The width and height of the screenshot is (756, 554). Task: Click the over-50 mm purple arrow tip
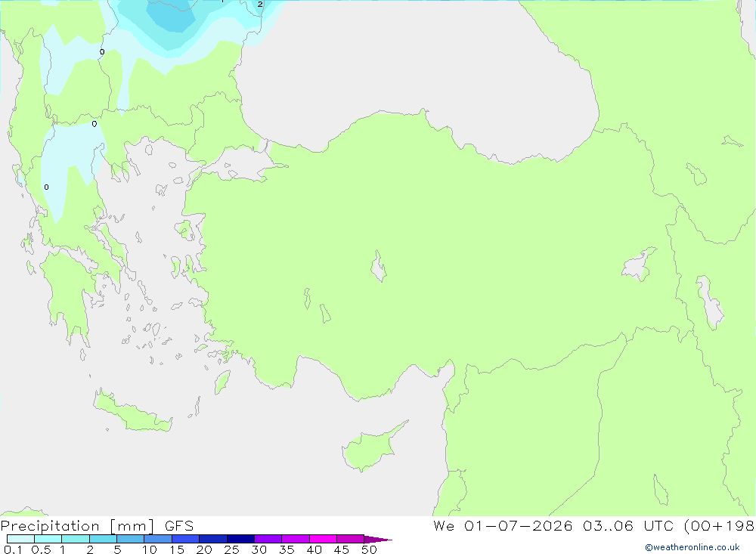(377, 540)
